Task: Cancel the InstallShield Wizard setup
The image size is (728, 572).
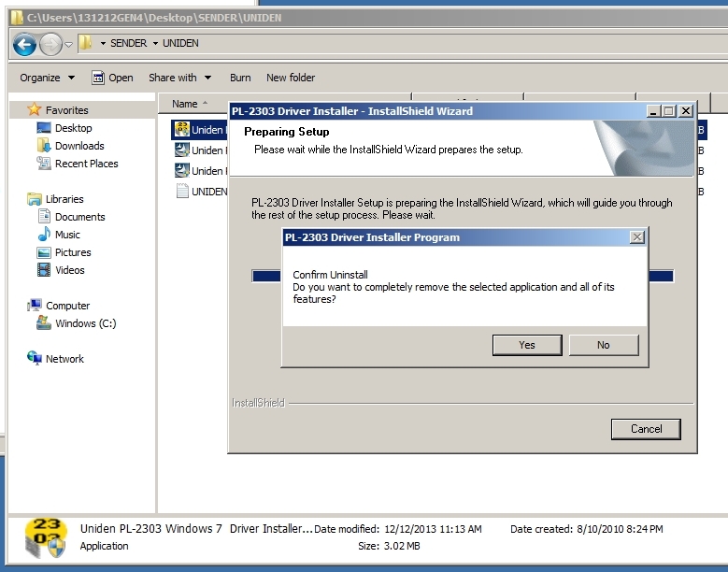Action: tap(646, 429)
